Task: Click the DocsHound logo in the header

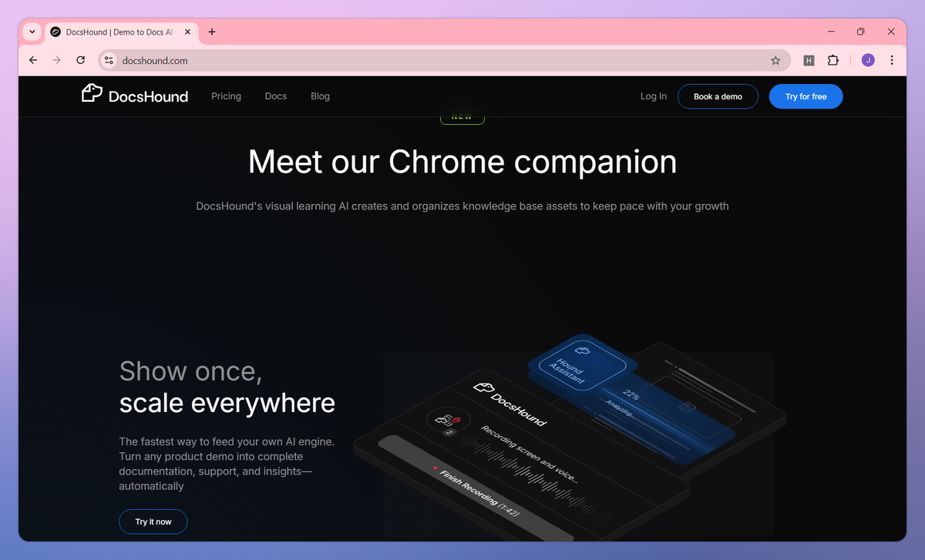Action: click(135, 95)
